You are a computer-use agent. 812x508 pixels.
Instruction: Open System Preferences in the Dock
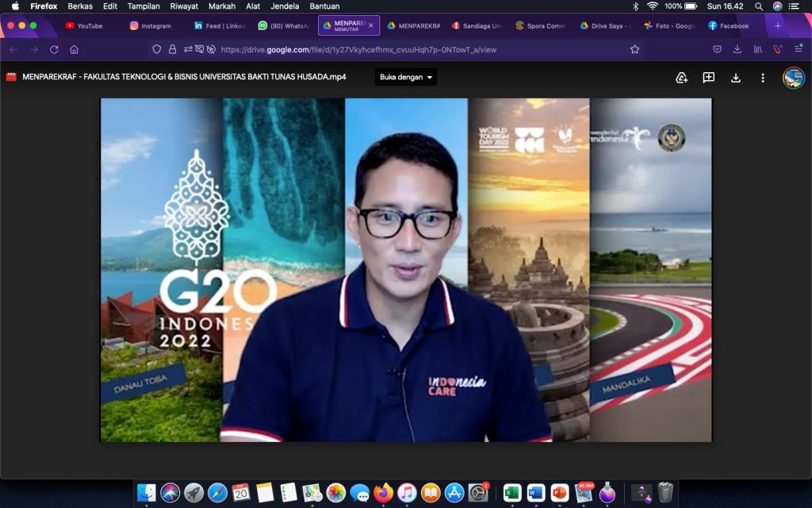pos(478,492)
